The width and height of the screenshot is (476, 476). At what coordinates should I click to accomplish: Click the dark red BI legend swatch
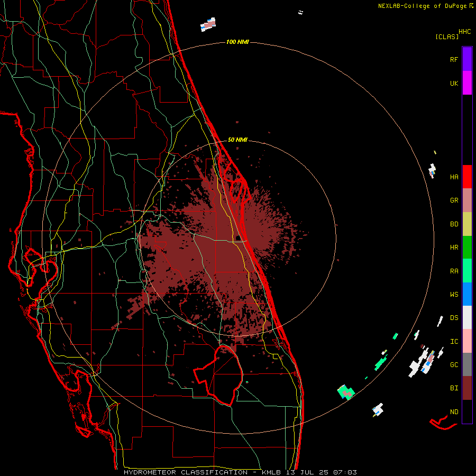pyautogui.click(x=467, y=388)
